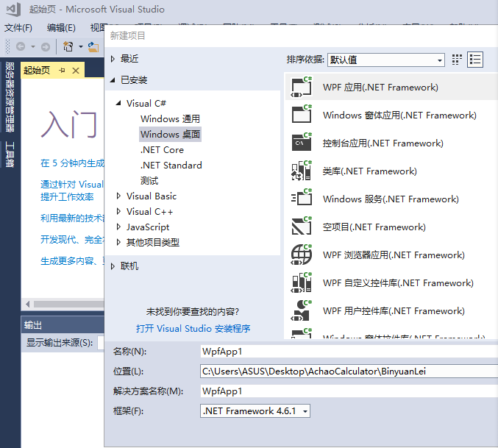
Task: Close the 起始页 tab
Action: (76, 70)
